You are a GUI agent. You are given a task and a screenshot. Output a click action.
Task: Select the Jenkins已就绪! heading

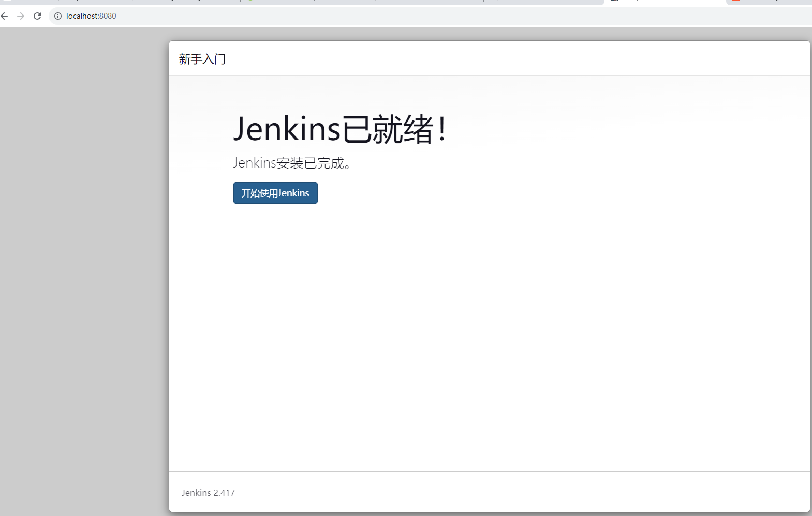pyautogui.click(x=339, y=129)
